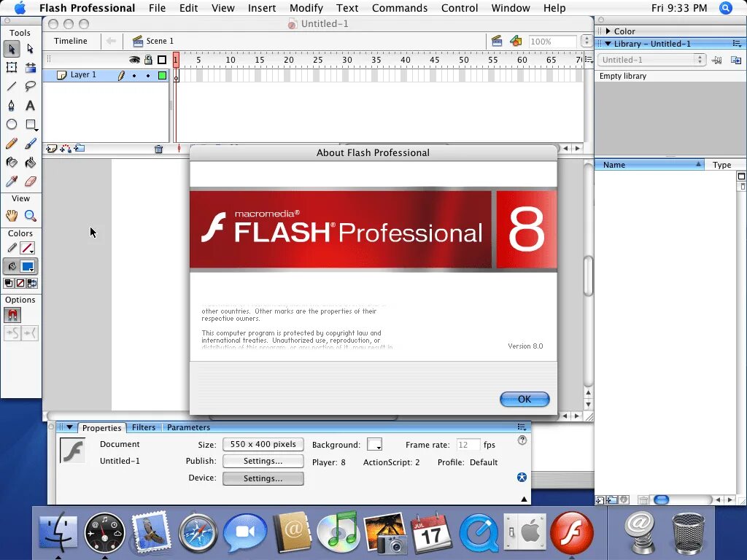
Task: Select the Ink Bottle tool
Action: [x=12, y=163]
